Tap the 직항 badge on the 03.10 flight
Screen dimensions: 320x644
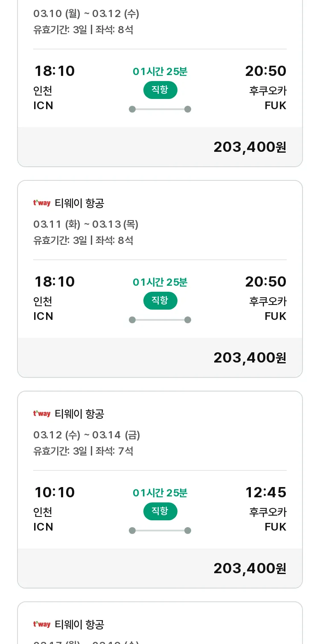[x=160, y=90]
